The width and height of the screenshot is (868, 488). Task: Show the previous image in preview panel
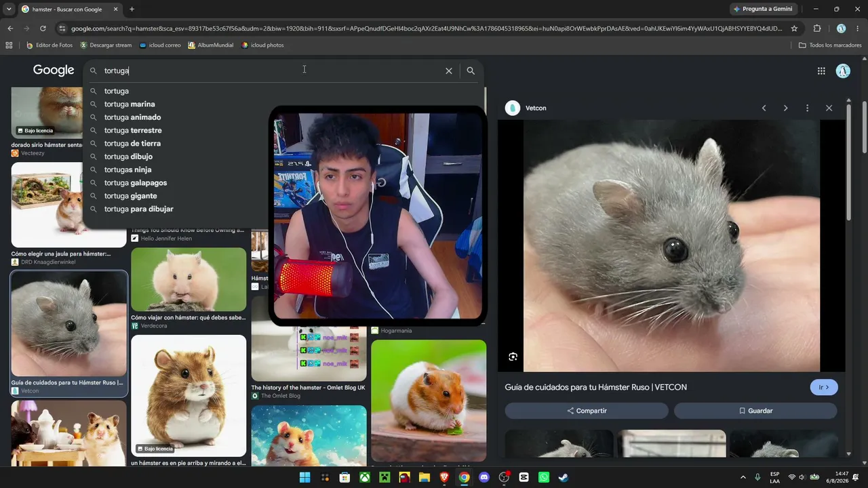point(764,108)
